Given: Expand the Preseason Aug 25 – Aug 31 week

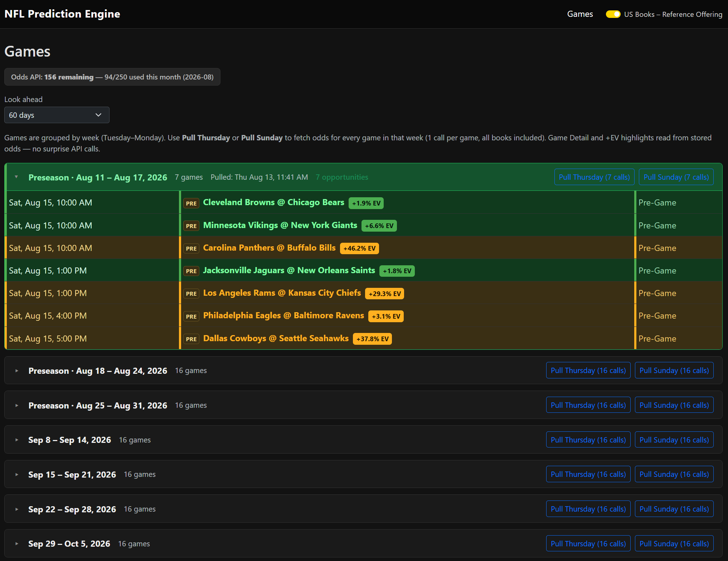Looking at the screenshot, I should 16,405.
